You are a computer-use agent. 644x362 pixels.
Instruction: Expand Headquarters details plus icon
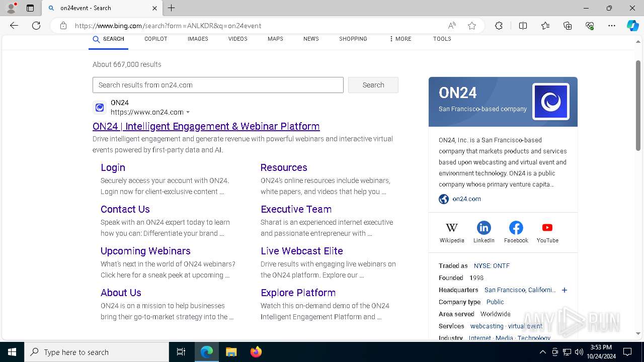565,290
